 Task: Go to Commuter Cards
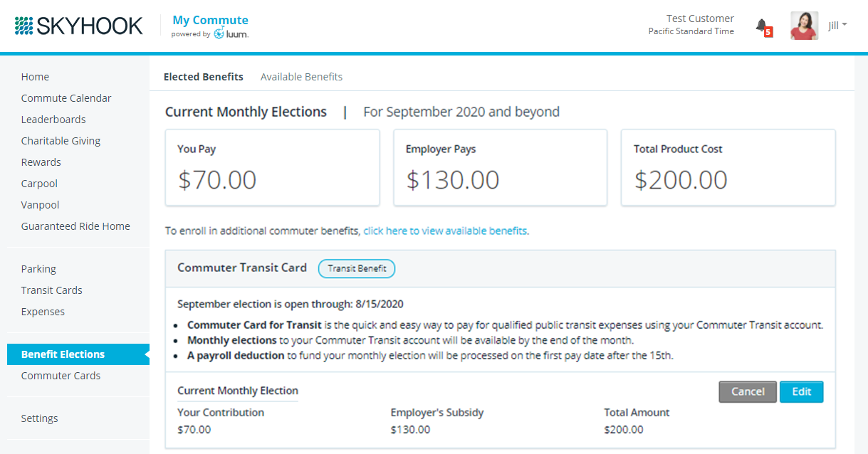click(x=61, y=376)
